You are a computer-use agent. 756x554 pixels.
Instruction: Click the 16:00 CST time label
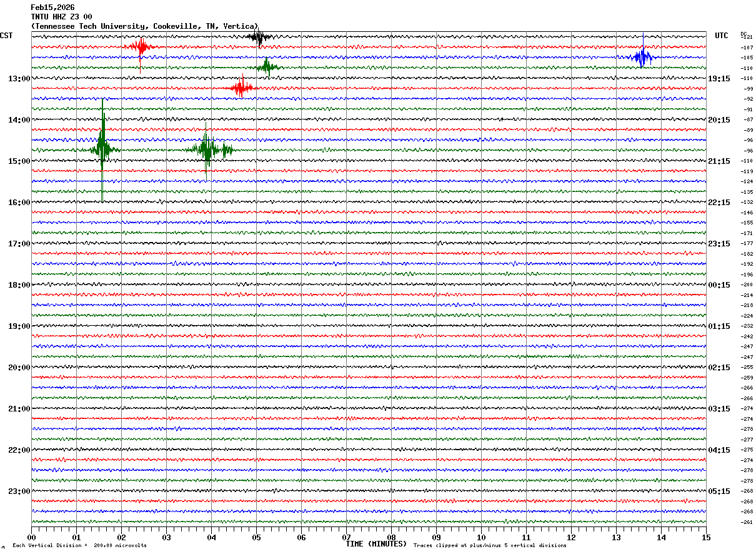pos(19,203)
